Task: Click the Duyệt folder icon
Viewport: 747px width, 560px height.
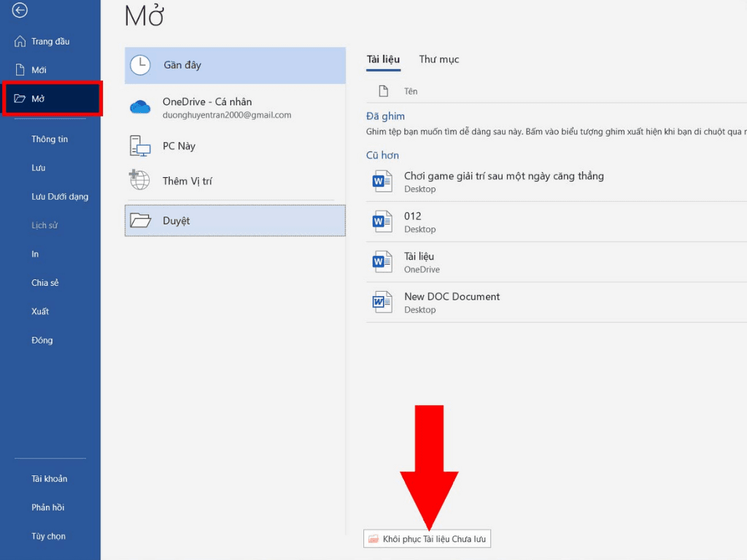Action: [140, 220]
